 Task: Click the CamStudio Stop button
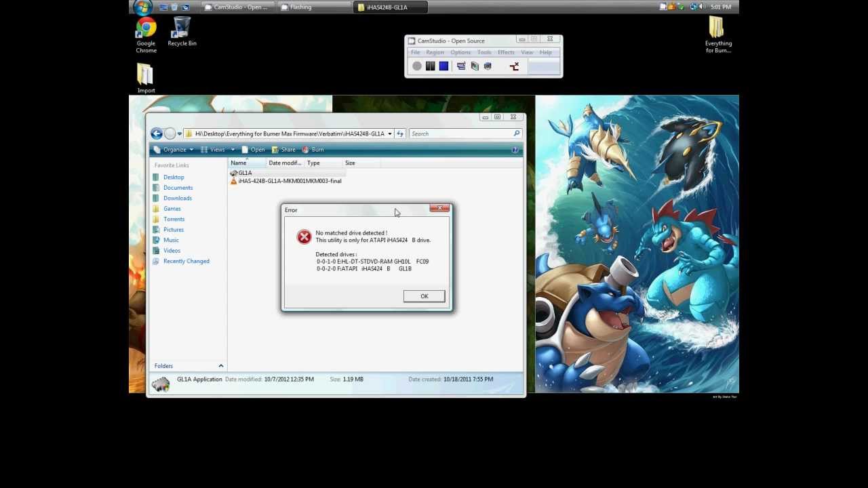point(443,66)
